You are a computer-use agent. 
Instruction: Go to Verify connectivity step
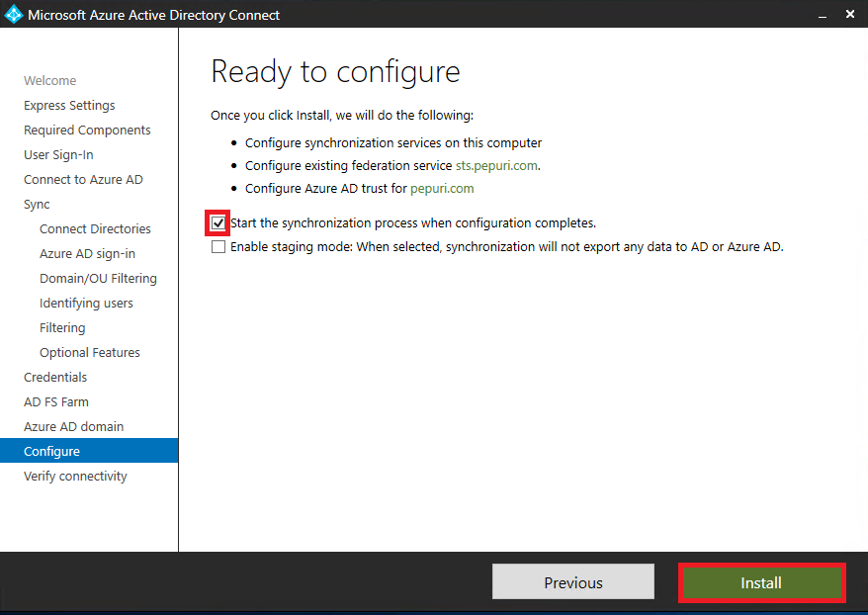(x=75, y=477)
